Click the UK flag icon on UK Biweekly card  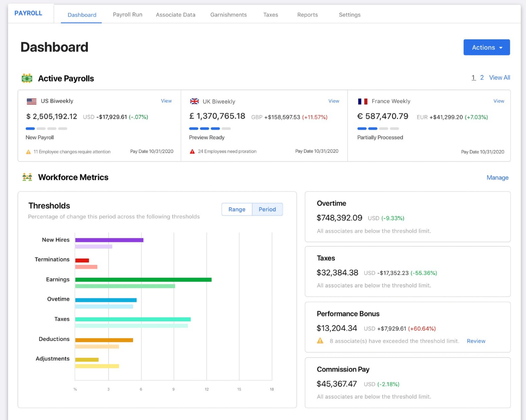click(194, 101)
